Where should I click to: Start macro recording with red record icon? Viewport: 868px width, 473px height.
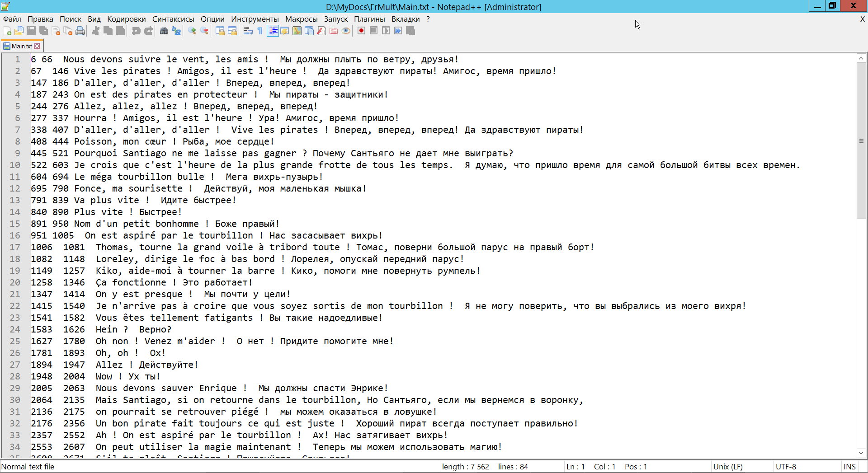click(x=361, y=31)
